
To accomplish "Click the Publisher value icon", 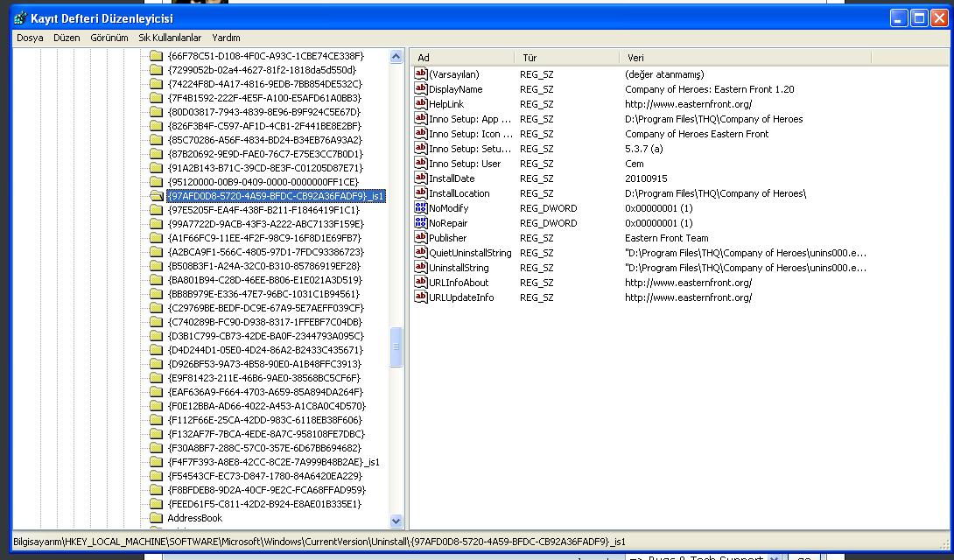I will [x=420, y=238].
